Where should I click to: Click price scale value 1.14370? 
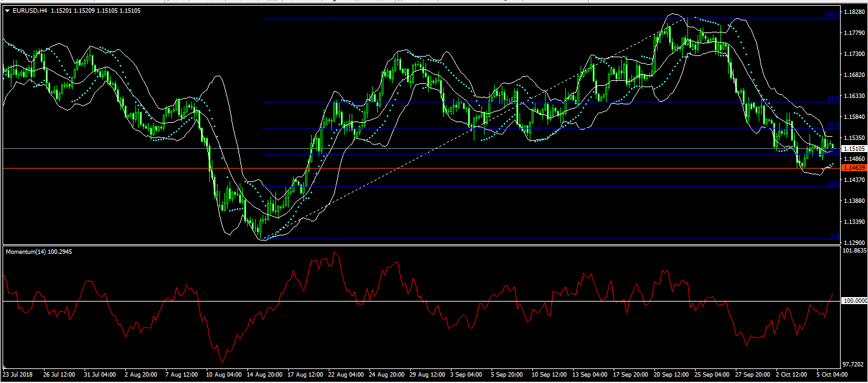click(x=853, y=180)
